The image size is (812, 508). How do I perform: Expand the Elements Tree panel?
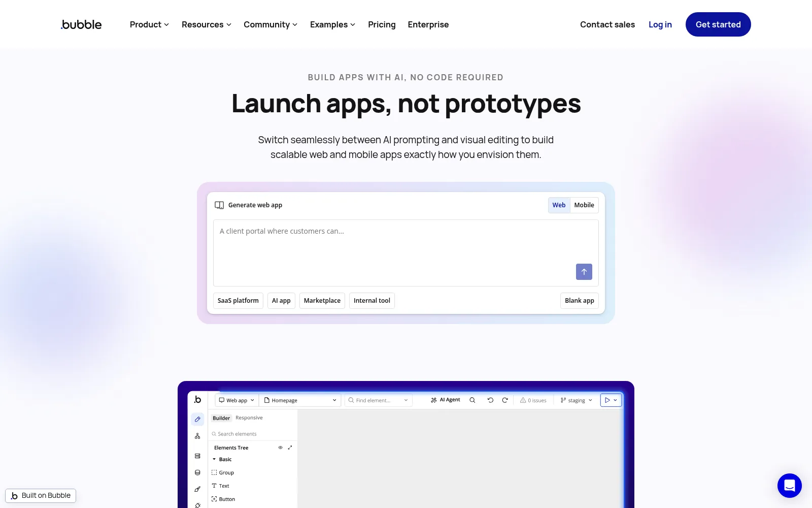click(x=290, y=448)
